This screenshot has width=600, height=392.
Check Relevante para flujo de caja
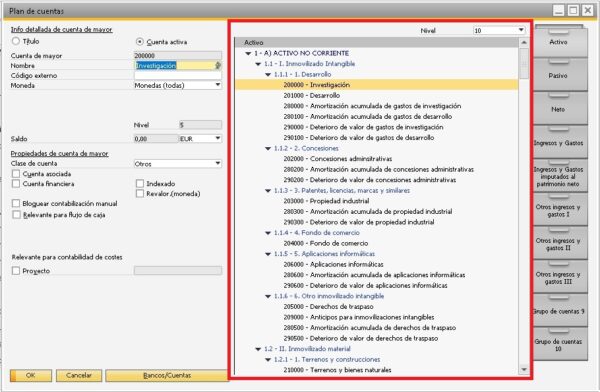click(16, 215)
